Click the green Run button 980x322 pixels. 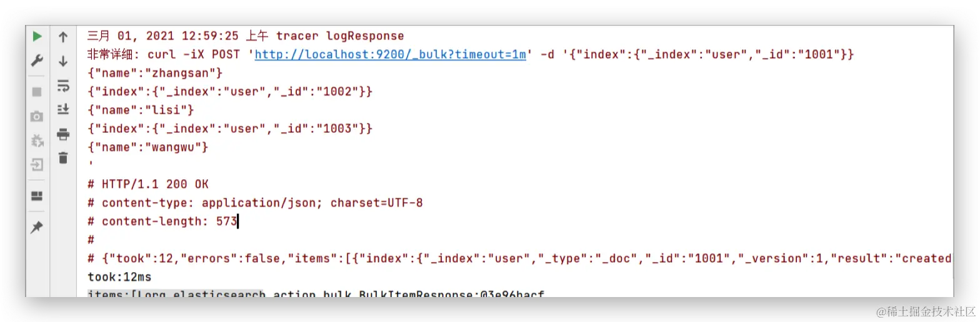pyautogui.click(x=37, y=36)
